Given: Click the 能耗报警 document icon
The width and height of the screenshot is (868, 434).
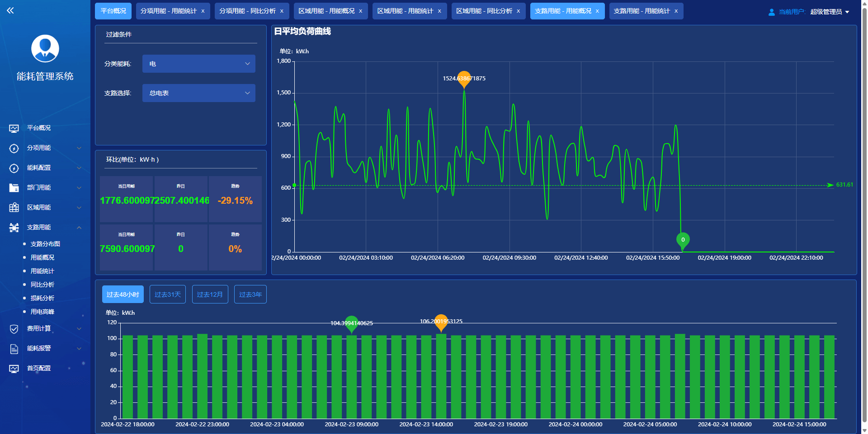Looking at the screenshot, I should [14, 349].
